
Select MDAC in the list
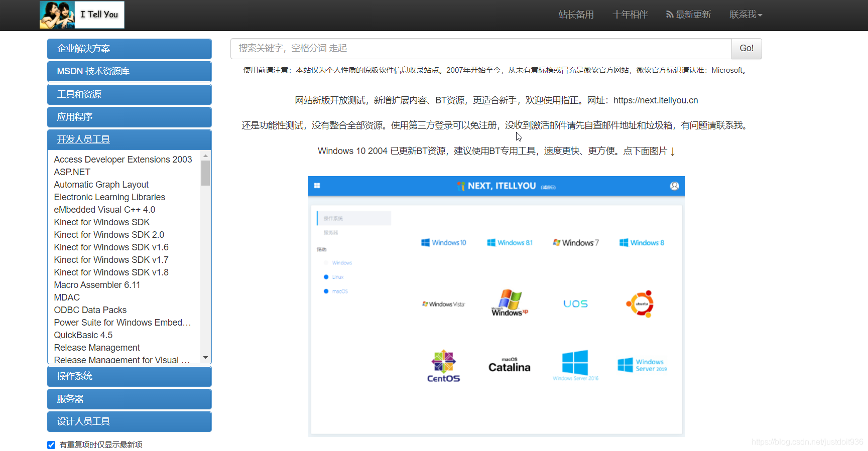pos(67,297)
